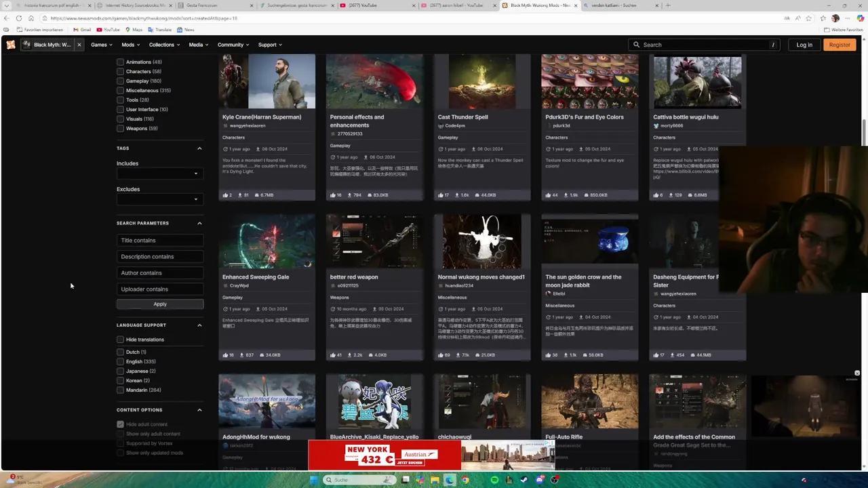Open the Community menu
This screenshot has width=868, height=488.
coord(233,45)
